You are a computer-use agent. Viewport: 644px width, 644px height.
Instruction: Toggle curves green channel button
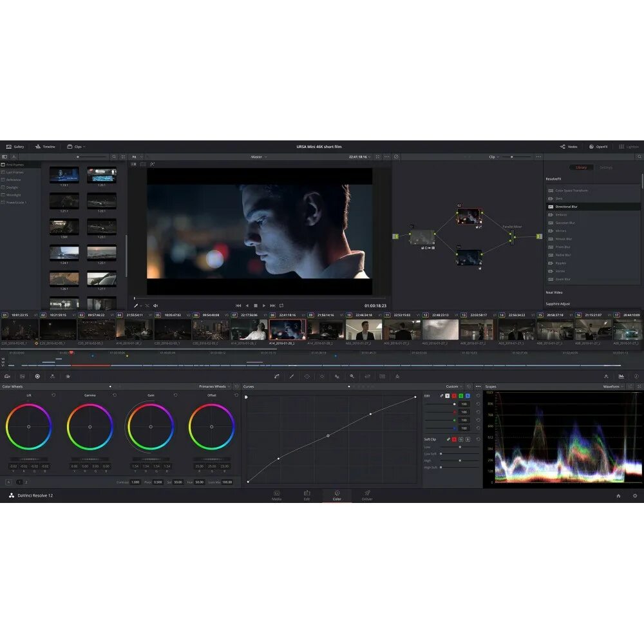click(461, 395)
